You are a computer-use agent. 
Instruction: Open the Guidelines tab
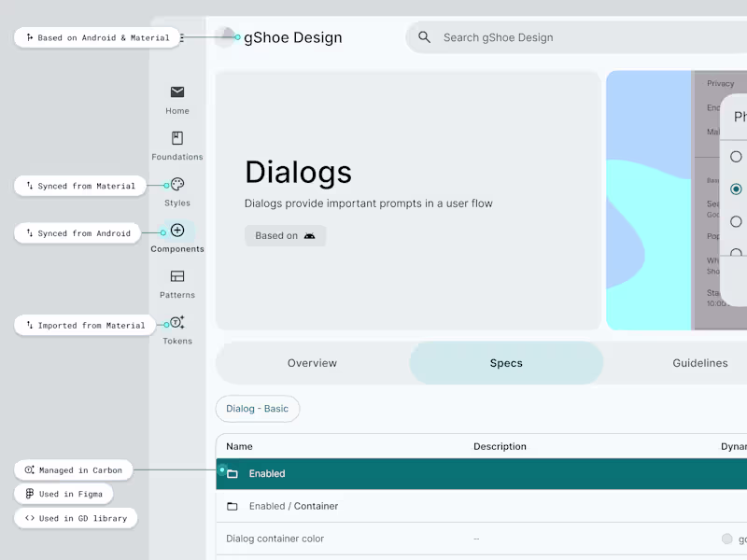click(700, 363)
